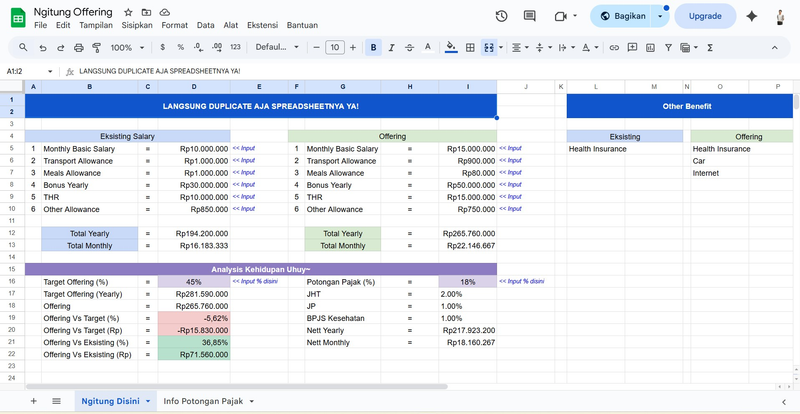The image size is (800, 414).
Task: Click the print icon in toolbar
Action: coord(77,47)
